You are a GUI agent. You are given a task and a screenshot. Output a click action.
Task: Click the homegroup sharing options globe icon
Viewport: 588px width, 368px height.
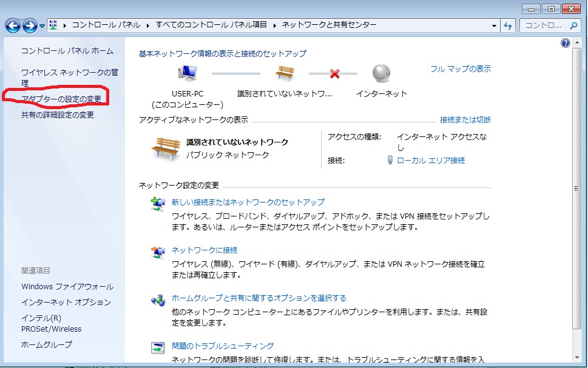point(158,298)
